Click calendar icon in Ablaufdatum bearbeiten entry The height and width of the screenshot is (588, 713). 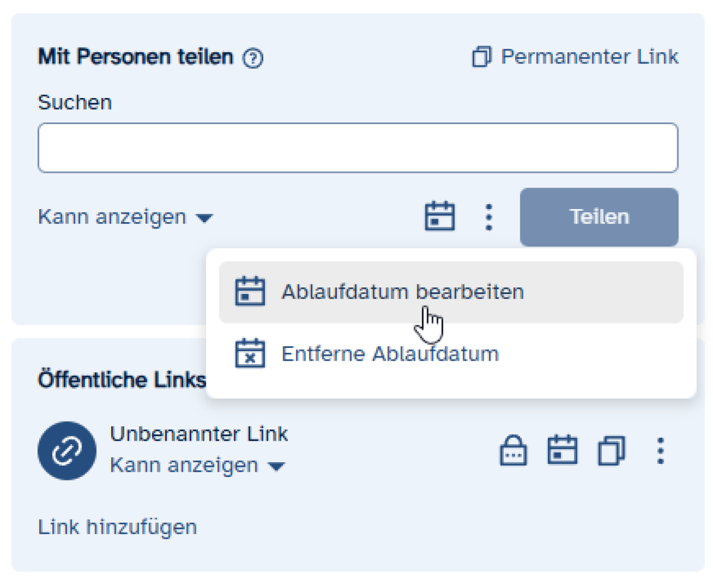point(250,292)
